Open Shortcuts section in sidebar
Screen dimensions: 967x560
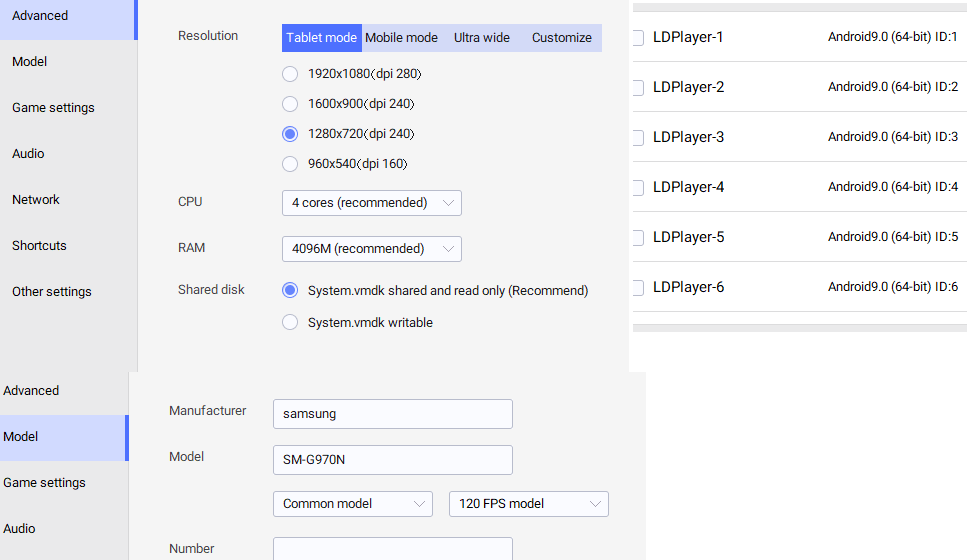tap(68, 245)
